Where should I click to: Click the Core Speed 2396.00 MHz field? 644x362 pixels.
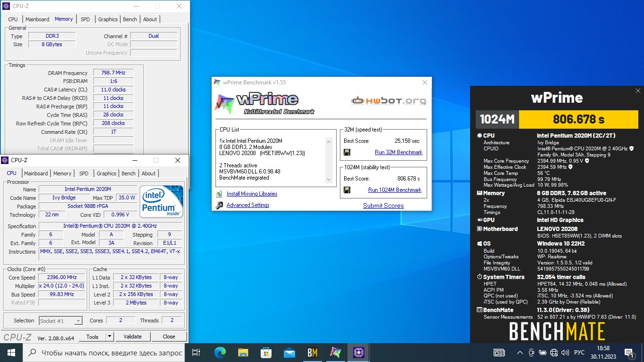point(62,278)
